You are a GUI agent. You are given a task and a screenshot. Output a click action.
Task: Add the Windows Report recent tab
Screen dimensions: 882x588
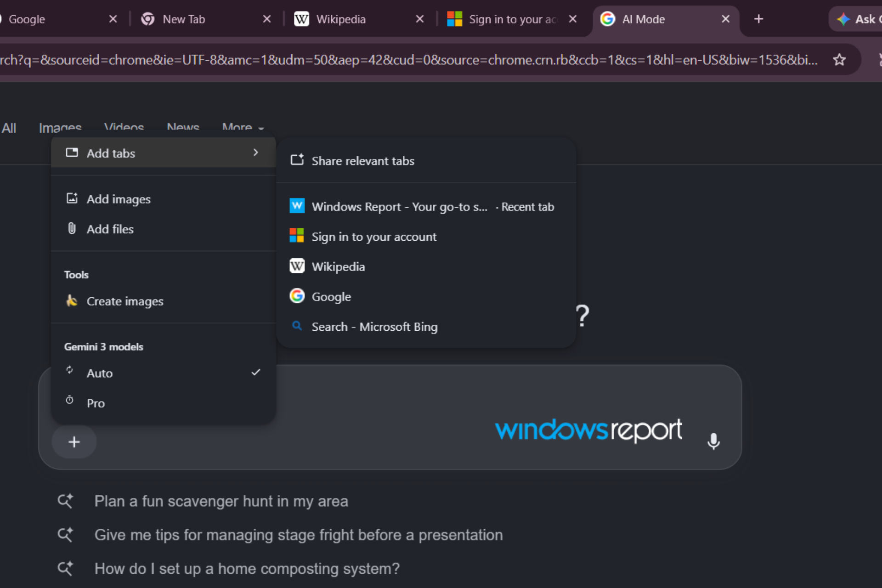[x=426, y=207]
